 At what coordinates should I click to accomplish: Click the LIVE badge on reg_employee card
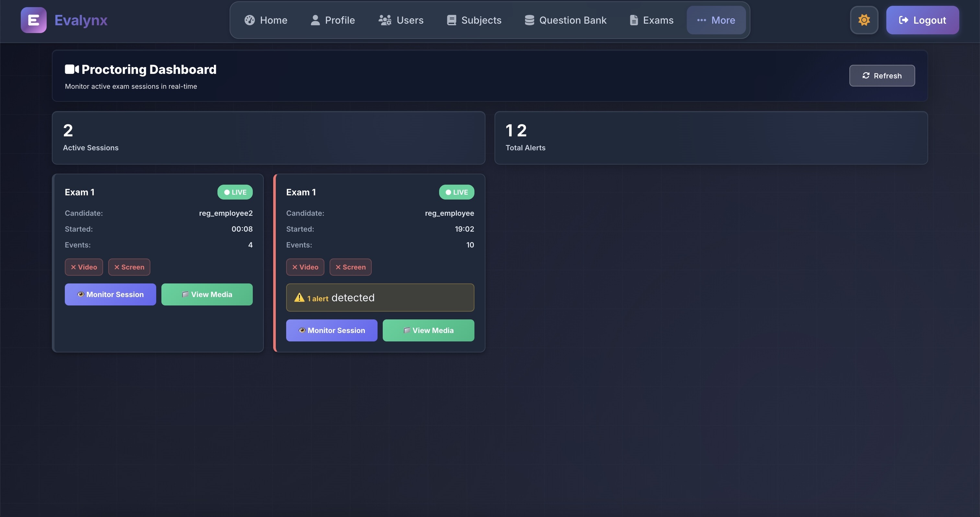click(x=456, y=192)
